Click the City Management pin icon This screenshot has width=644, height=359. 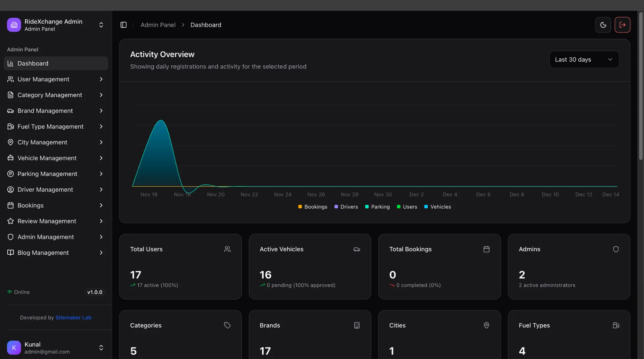click(x=10, y=142)
